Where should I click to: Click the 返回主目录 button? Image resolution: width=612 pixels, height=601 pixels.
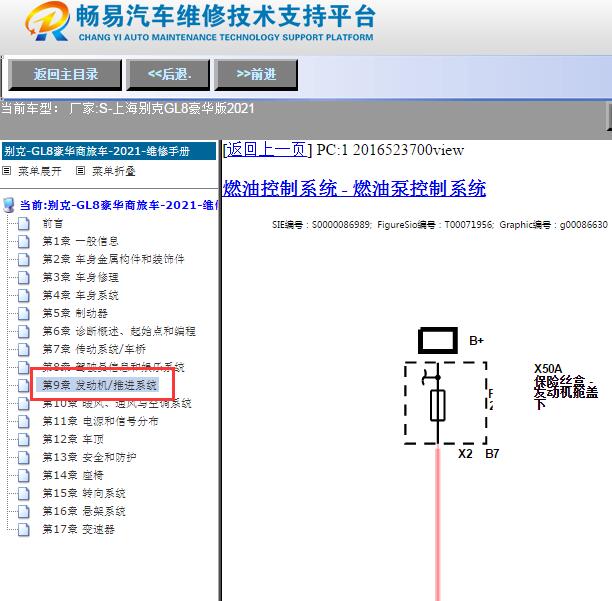[65, 74]
